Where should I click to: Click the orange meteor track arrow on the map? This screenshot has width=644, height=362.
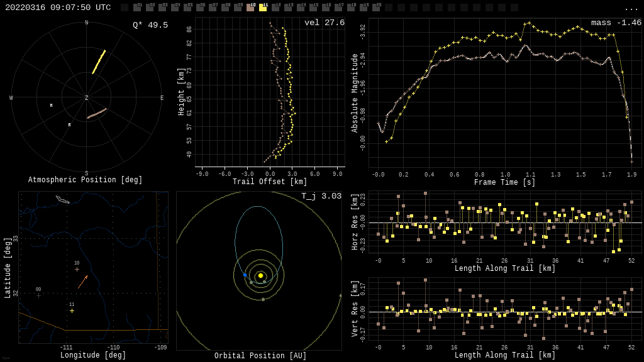(x=82, y=282)
